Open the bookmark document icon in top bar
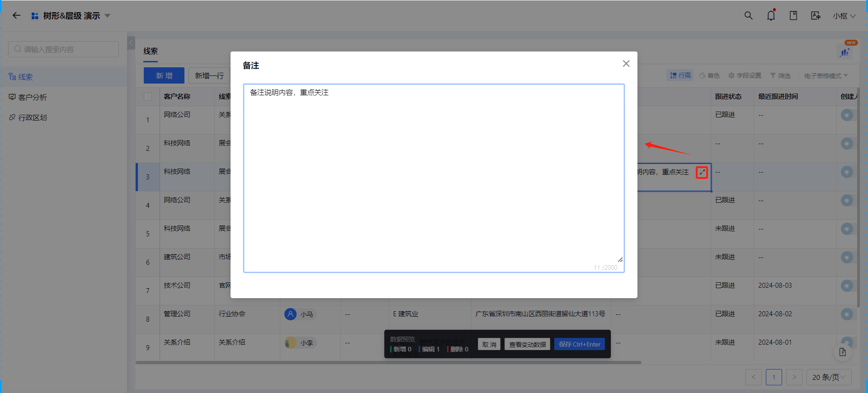This screenshot has width=868, height=393. pos(793,15)
